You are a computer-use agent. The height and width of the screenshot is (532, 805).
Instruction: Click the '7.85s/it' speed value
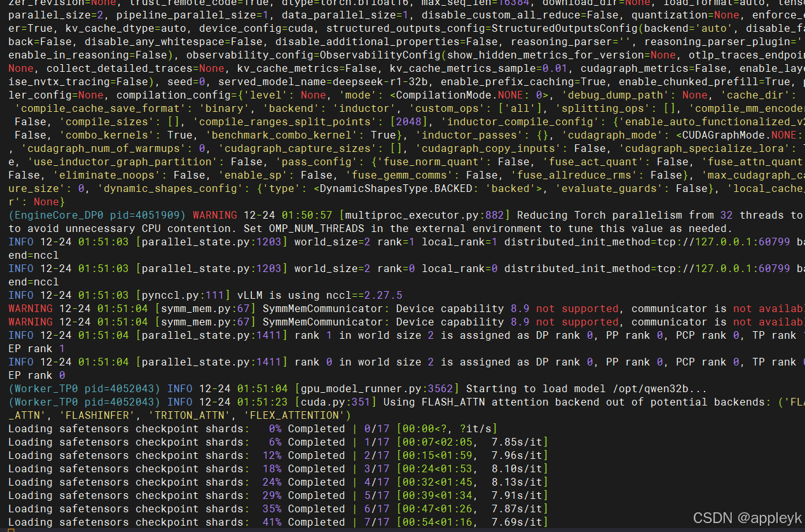tap(516, 442)
